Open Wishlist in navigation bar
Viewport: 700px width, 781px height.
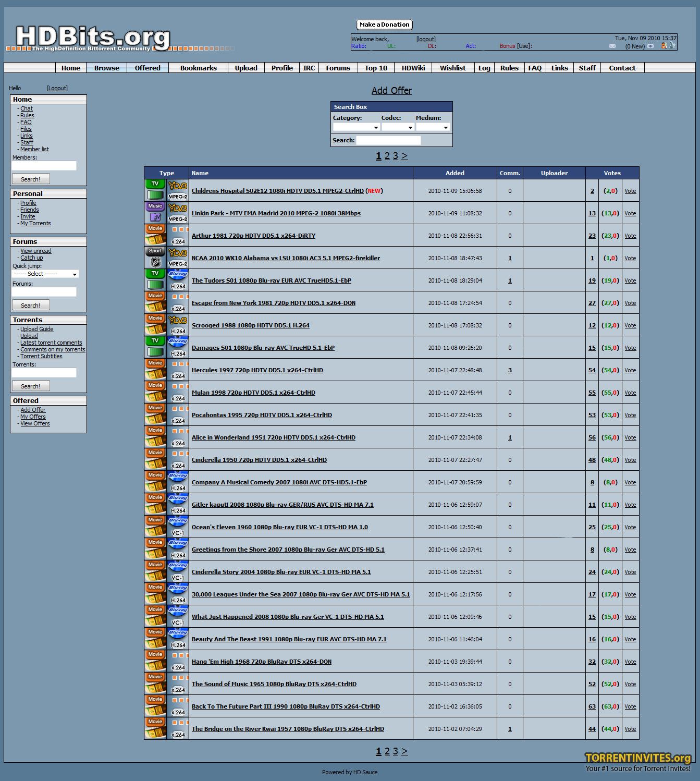[x=453, y=68]
